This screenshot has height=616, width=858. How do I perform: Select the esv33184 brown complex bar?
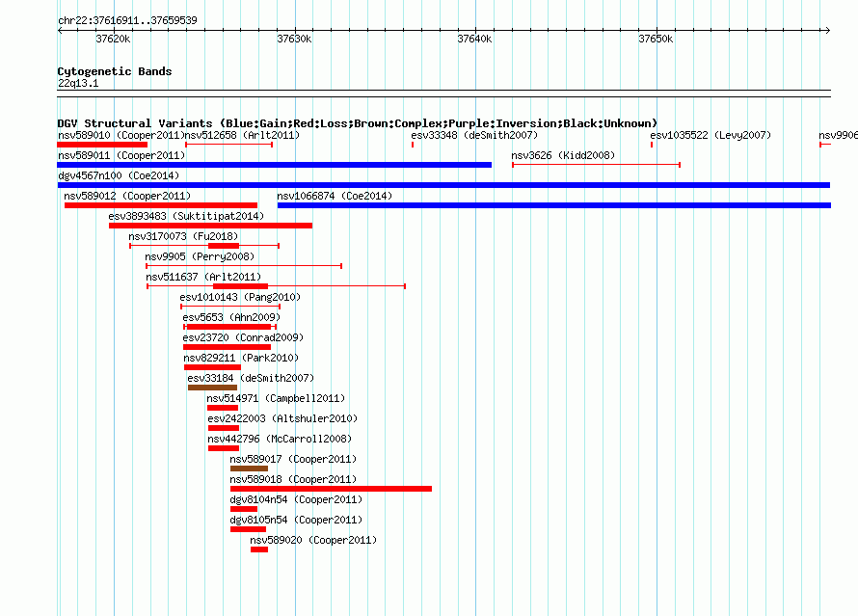tap(212, 388)
